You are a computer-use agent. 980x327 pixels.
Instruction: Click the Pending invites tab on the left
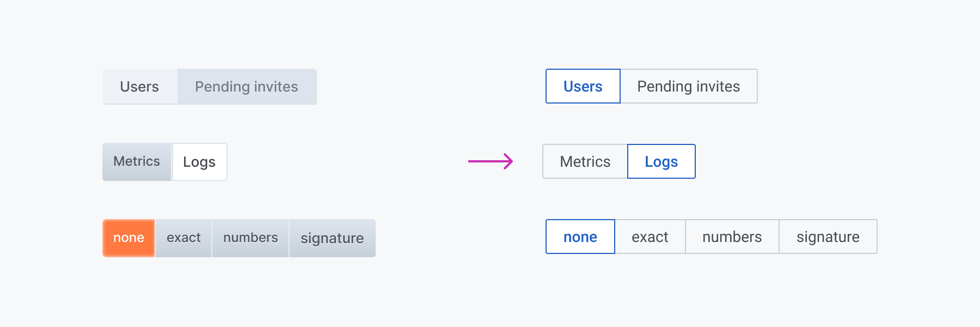pos(246,86)
